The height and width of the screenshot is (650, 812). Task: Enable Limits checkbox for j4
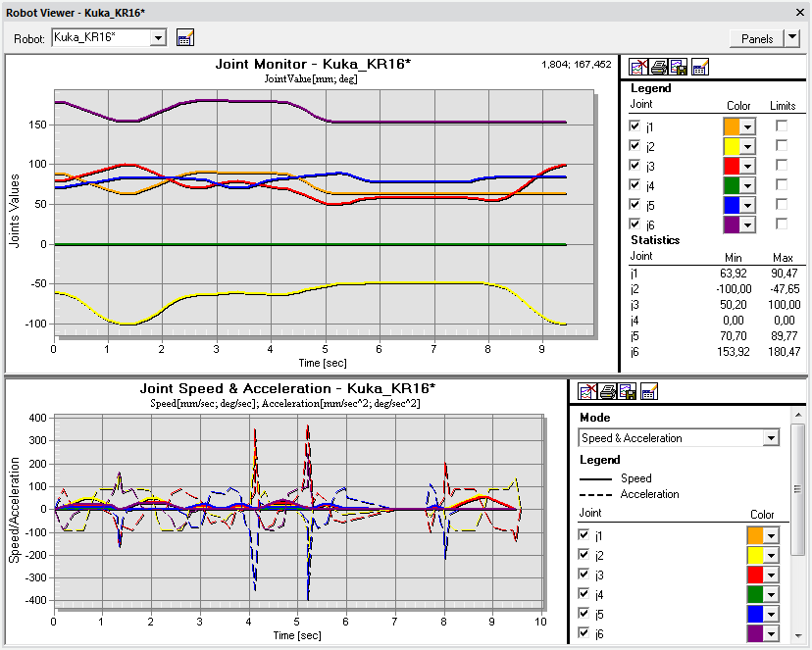[x=782, y=184]
